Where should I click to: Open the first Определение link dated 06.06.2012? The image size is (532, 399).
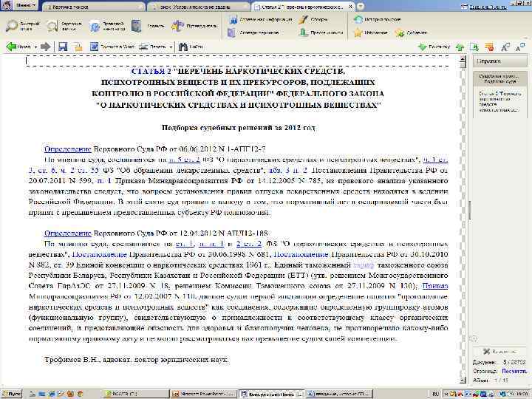[x=68, y=149]
